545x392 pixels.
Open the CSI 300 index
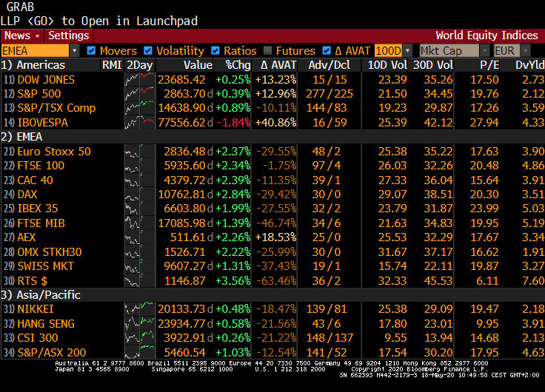point(38,338)
